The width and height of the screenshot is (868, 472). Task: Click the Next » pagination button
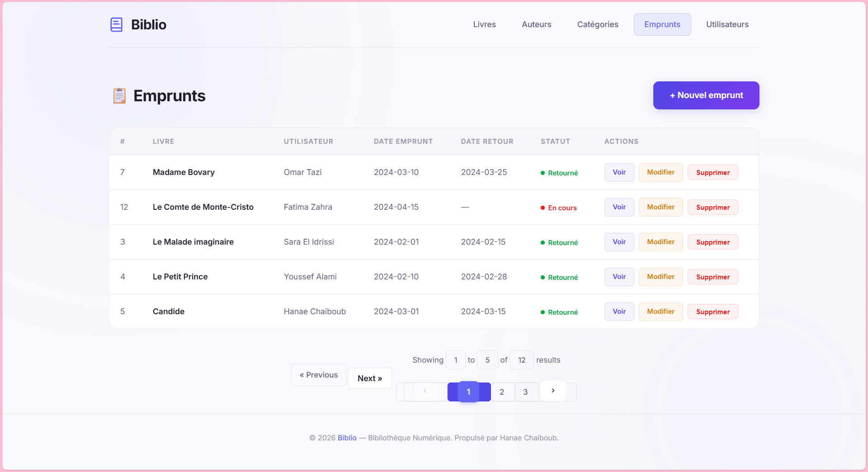coord(369,378)
